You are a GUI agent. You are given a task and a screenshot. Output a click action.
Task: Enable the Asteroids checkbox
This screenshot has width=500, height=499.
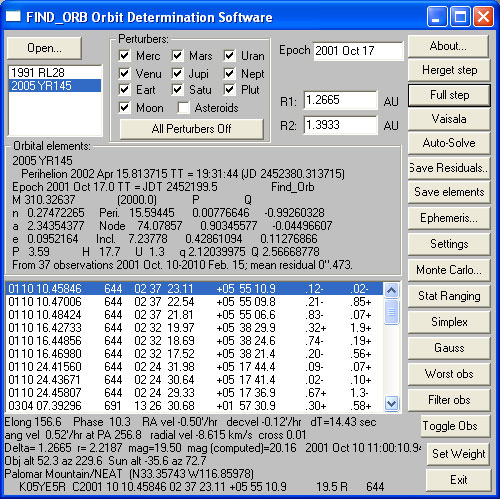pos(183,108)
